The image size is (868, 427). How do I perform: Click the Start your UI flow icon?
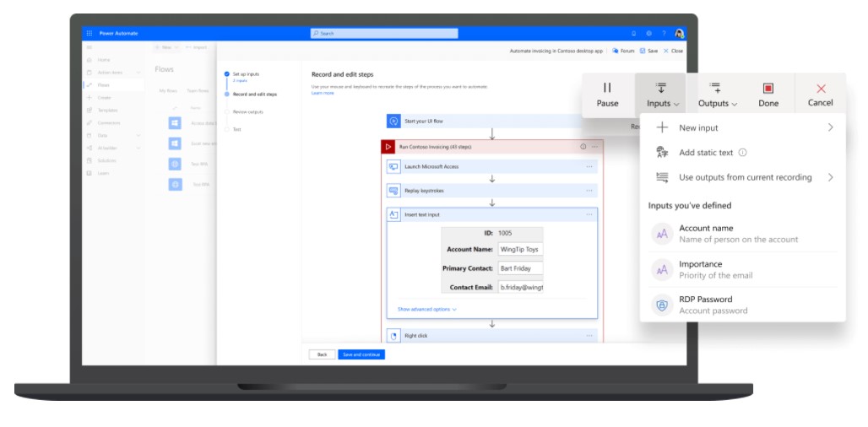(x=393, y=121)
